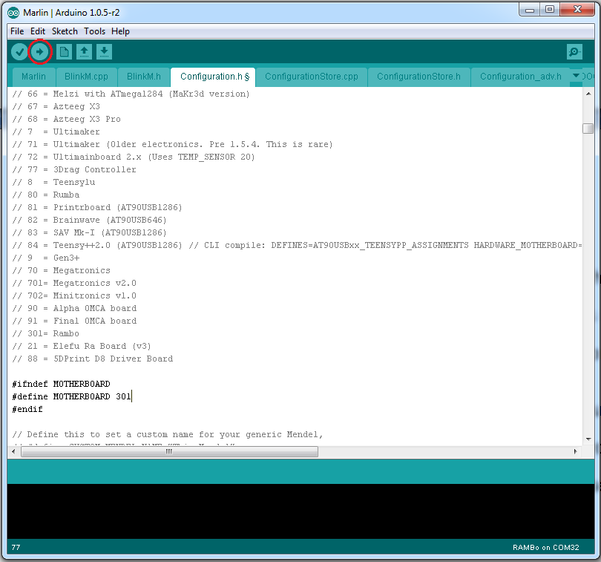Image resolution: width=601 pixels, height=562 pixels.
Task: Save sketch using down-arrow icon
Action: [104, 51]
